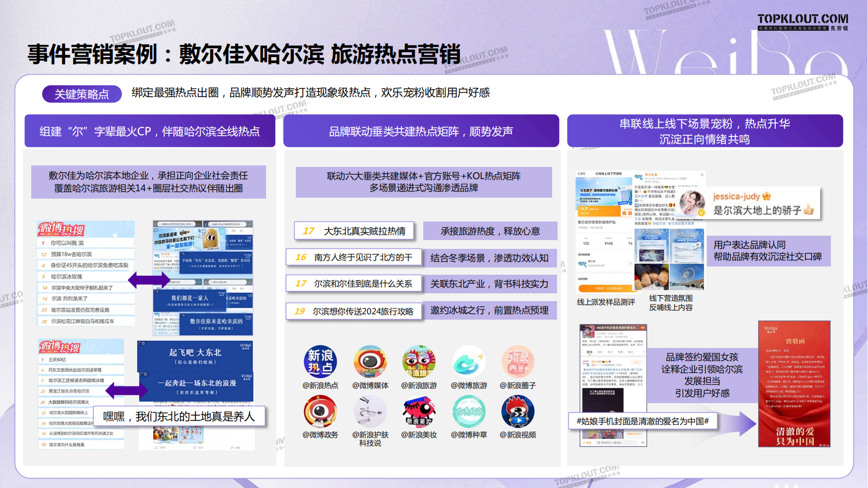Click the first 微博热搜 list header

(x=86, y=229)
